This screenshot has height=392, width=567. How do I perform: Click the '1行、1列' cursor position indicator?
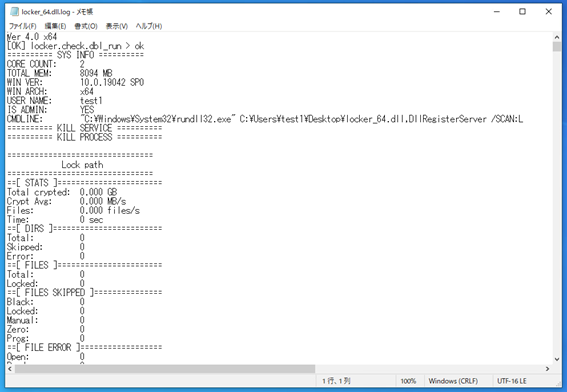coord(336,381)
